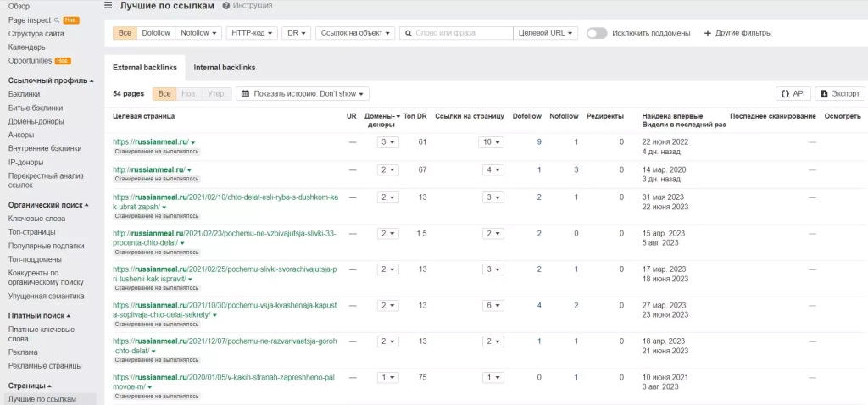Collapse Платный поиск sidebar section
Screen dimensions: 868x405
coord(39,316)
